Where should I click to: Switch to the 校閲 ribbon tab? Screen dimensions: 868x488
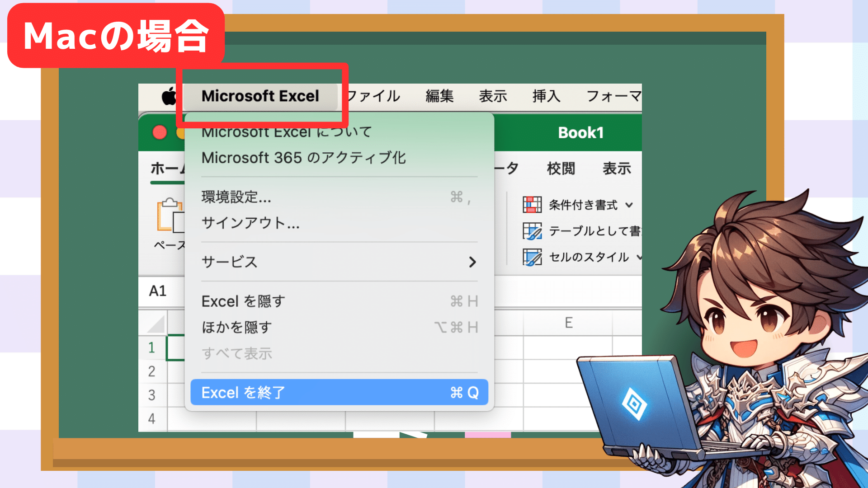pyautogui.click(x=561, y=169)
